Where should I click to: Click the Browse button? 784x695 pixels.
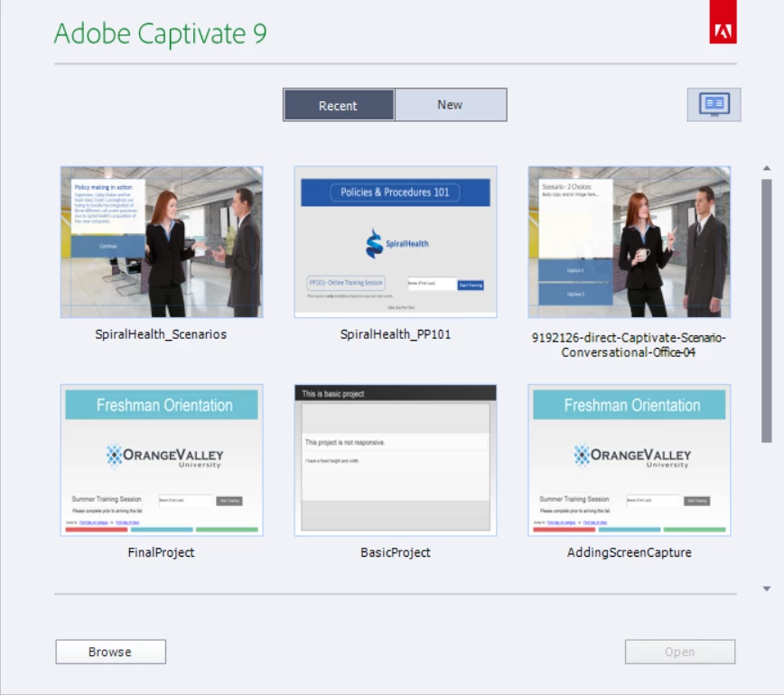[110, 652]
